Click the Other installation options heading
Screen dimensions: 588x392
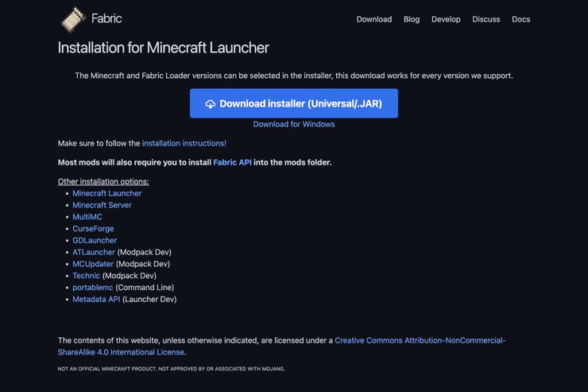pos(103,181)
